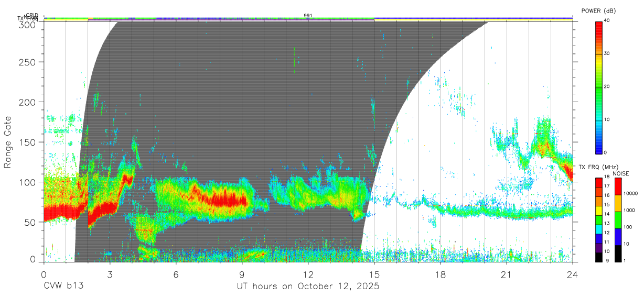Click the TX FRQ color bar's green segment
Screen dimensions: 644x297
click(x=598, y=220)
